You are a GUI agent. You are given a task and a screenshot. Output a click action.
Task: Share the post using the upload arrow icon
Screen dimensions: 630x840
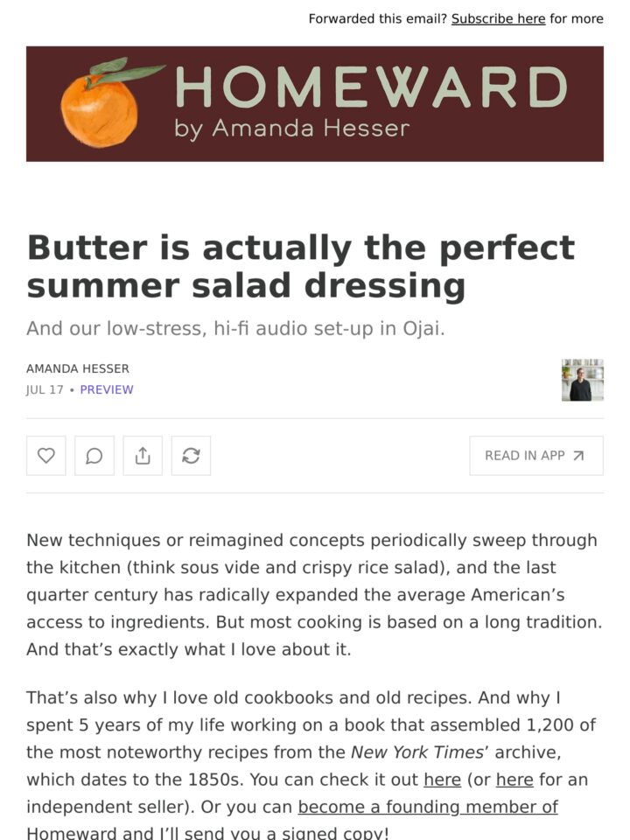tap(143, 456)
